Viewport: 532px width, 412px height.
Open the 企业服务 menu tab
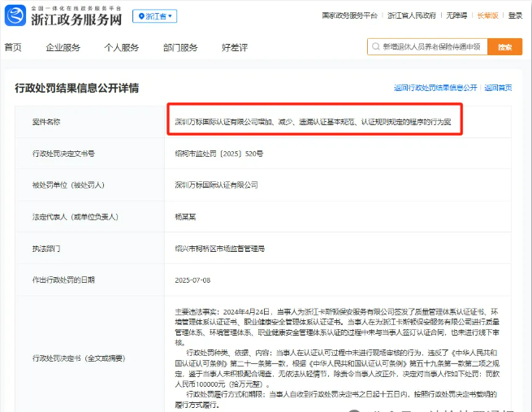click(x=63, y=47)
